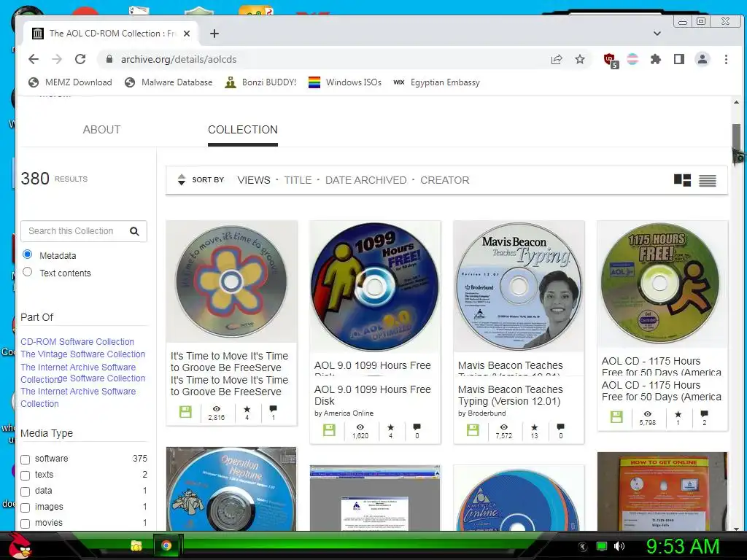Click the AOL 9.0 1099 Hours Free Disk title
Viewport: 747px width, 560px height.
(x=373, y=395)
